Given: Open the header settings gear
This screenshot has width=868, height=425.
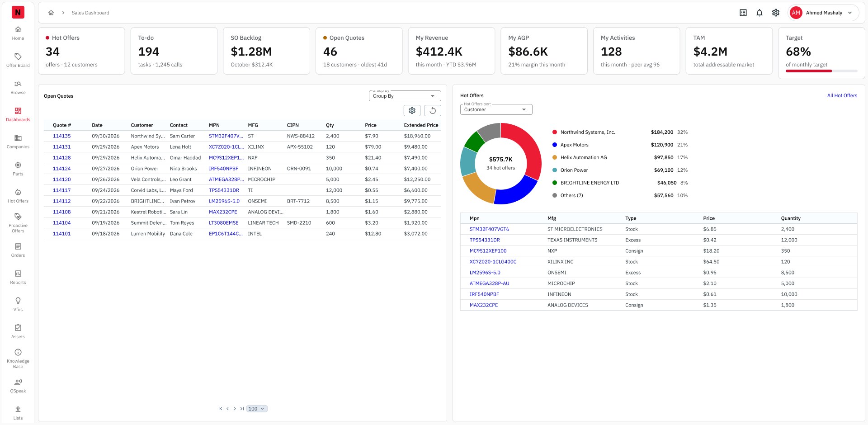Looking at the screenshot, I should [x=776, y=13].
